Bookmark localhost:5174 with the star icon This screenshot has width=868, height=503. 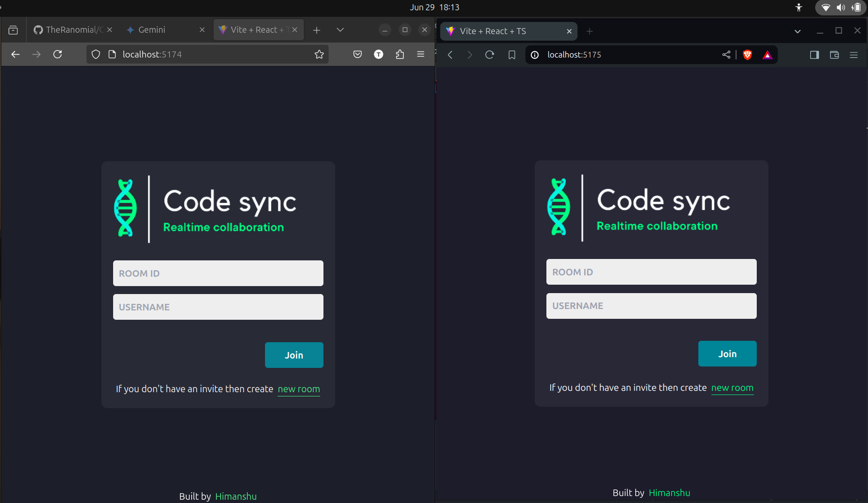319,55
